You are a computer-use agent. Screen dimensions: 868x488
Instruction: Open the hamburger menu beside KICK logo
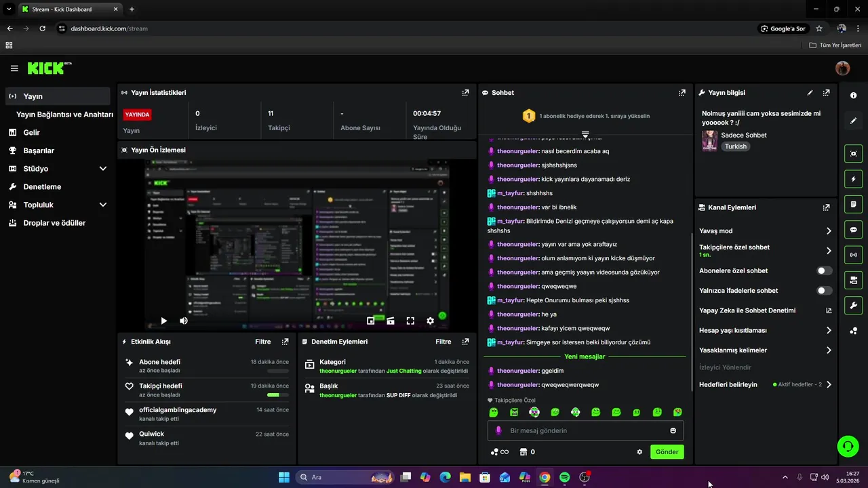pyautogui.click(x=14, y=68)
